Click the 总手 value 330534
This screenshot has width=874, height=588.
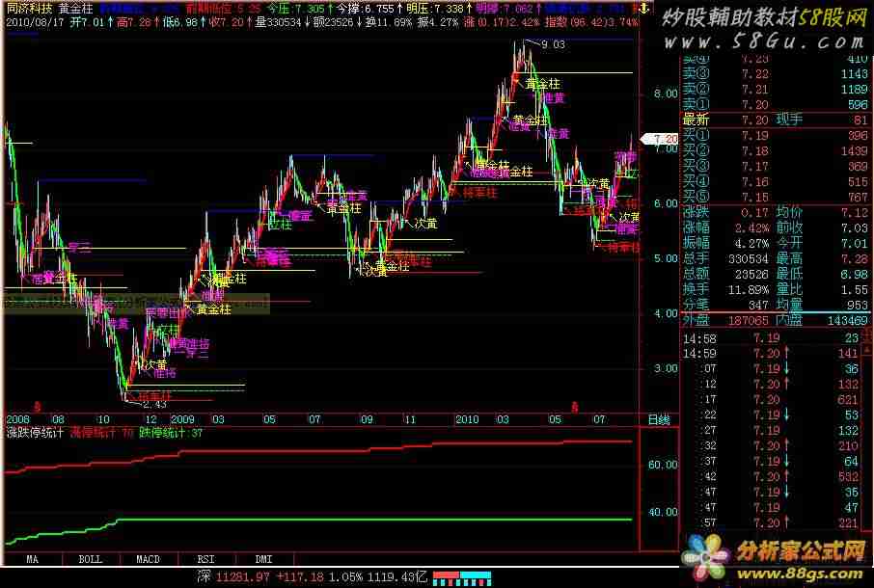[x=749, y=259]
